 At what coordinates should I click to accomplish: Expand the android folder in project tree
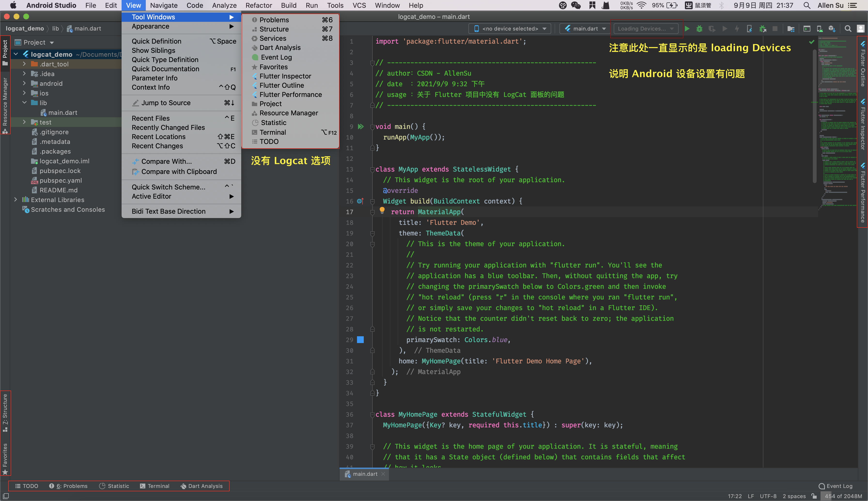[x=24, y=83]
